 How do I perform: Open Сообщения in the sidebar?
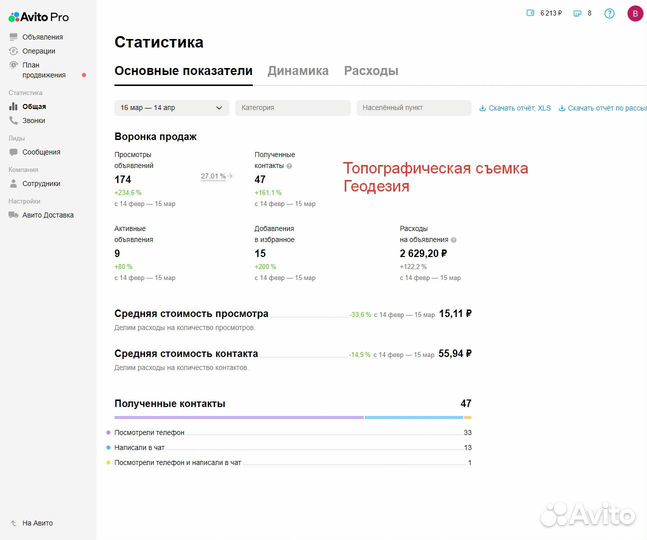tap(41, 152)
